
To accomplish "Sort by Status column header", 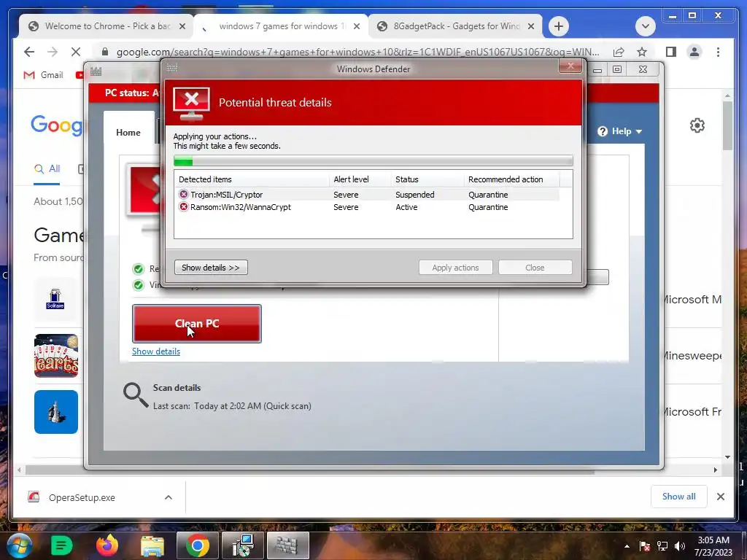I will (x=427, y=179).
